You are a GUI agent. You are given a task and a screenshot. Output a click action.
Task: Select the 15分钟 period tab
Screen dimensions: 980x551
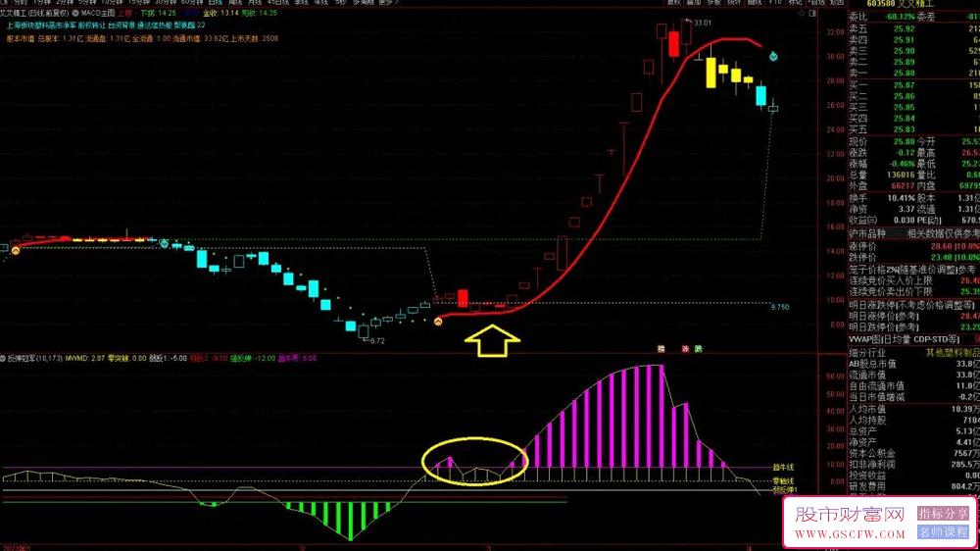pyautogui.click(x=139, y=3)
